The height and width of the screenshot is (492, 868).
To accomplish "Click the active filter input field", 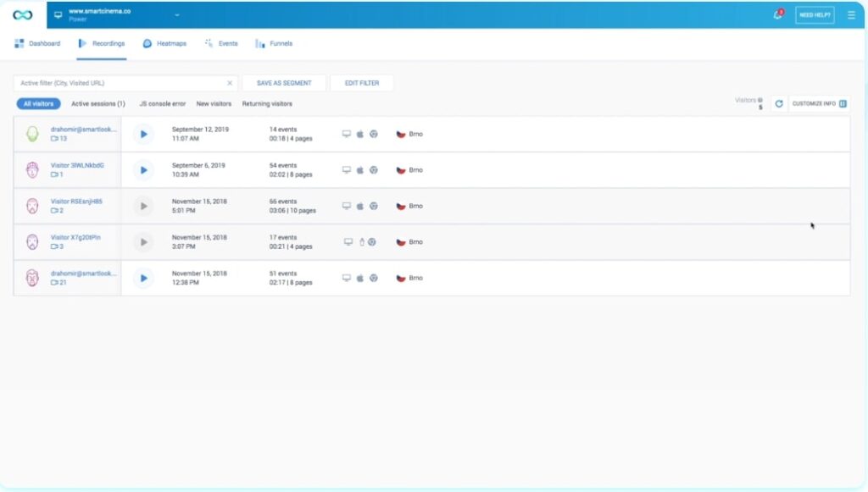I will click(x=119, y=83).
